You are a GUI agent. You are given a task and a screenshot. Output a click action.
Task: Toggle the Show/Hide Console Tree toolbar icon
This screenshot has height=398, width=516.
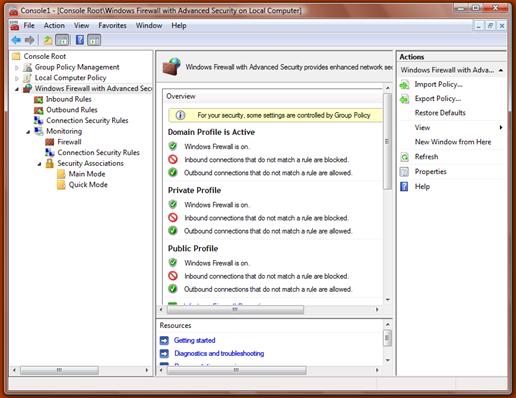62,40
